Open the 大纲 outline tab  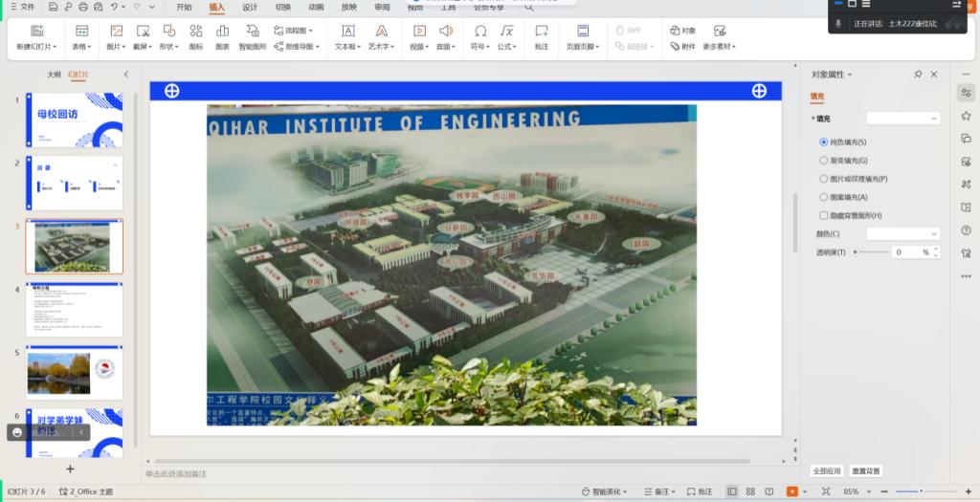coord(54,75)
